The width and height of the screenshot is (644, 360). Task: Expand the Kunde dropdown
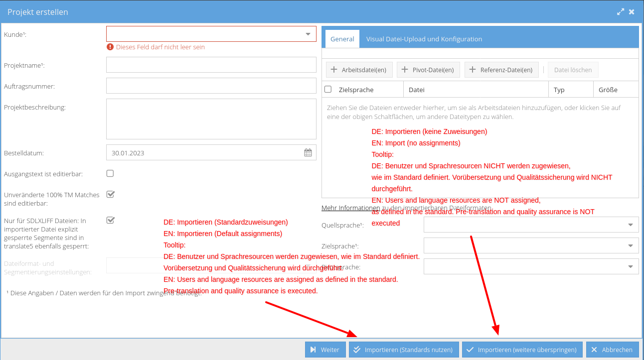[x=308, y=34]
